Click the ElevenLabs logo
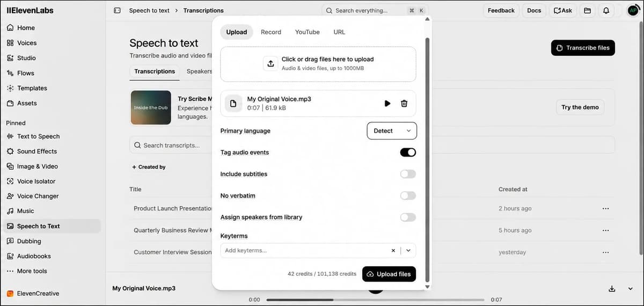The image size is (644, 306). [30, 10]
